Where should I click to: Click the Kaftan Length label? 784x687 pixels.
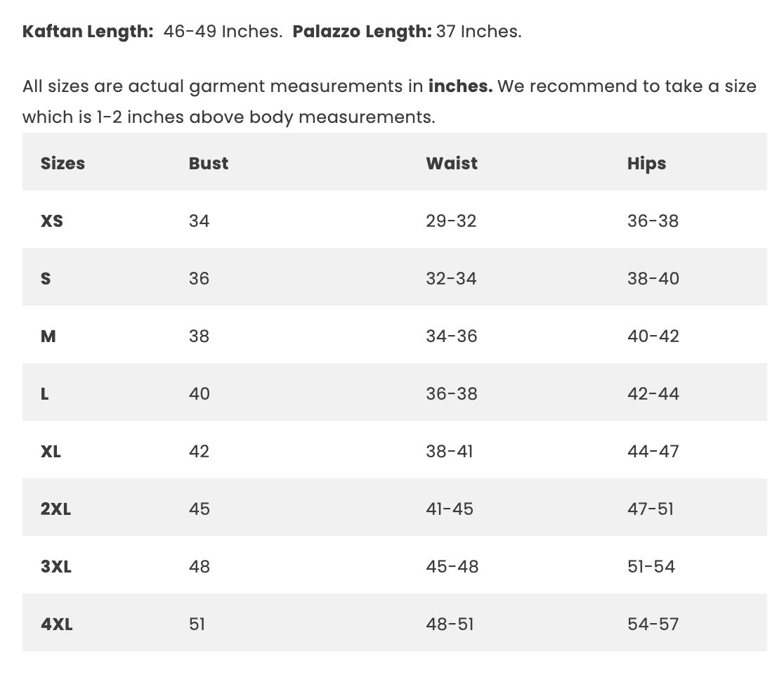coord(88,32)
